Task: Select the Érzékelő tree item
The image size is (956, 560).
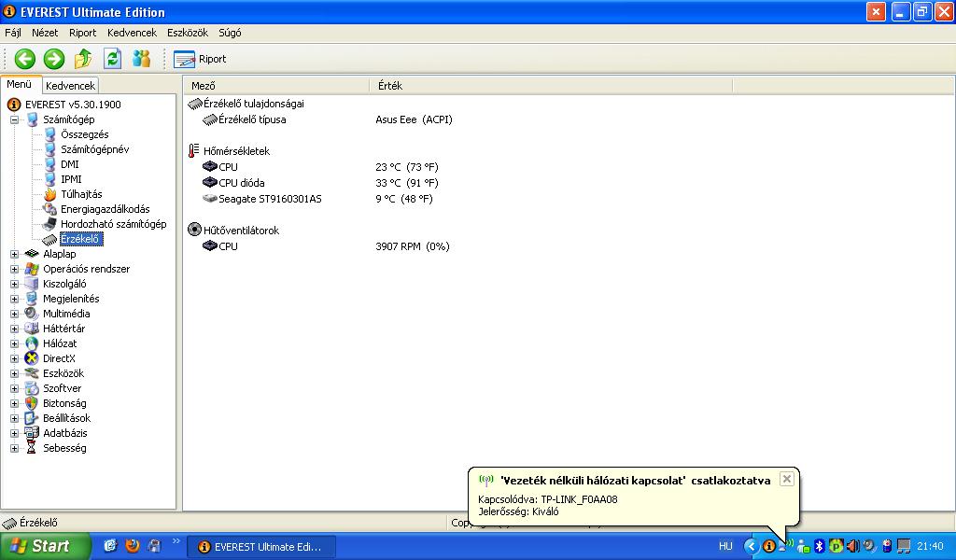Action: point(80,239)
